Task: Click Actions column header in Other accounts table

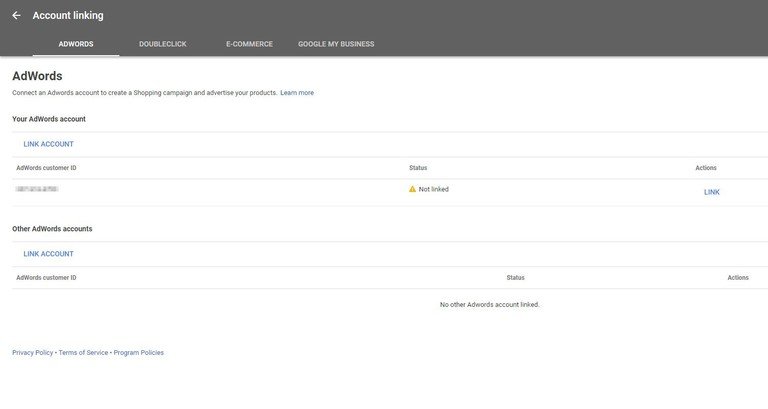Action: click(x=738, y=278)
